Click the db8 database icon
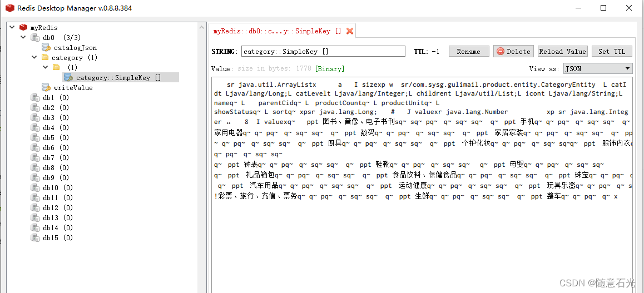Screen dimensions: 644x293 35,167
